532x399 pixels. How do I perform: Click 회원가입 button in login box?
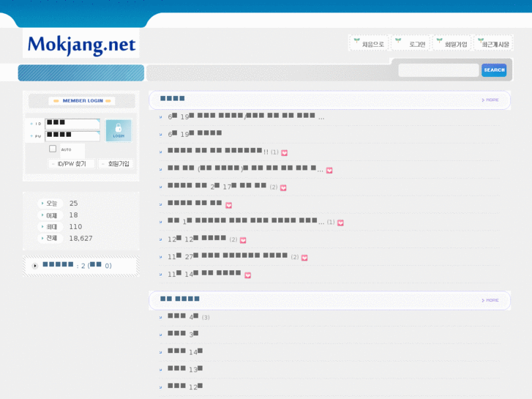[116, 164]
